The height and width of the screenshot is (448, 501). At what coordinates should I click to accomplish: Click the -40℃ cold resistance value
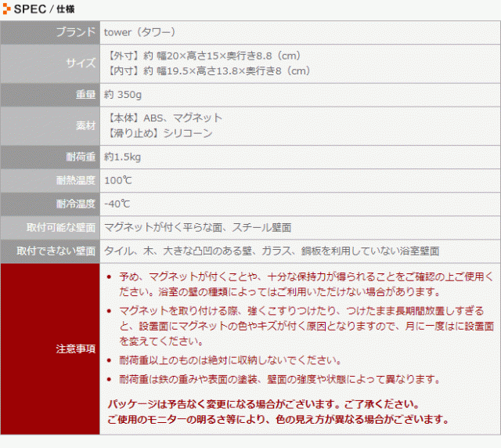click(x=117, y=204)
